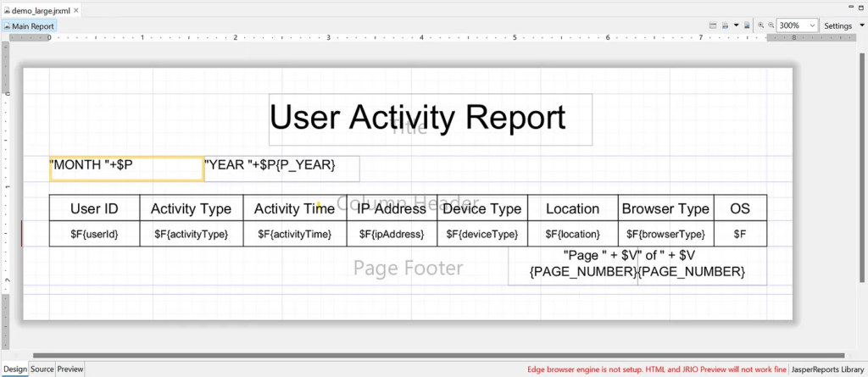This screenshot has width=868, height=377.
Task: Switch to the Source tab
Action: tap(42, 369)
